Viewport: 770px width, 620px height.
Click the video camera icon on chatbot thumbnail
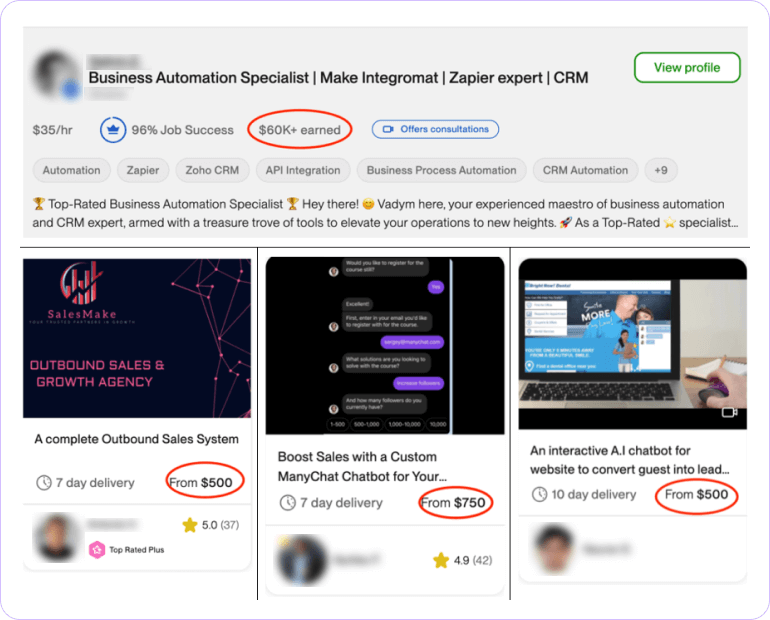(729, 412)
